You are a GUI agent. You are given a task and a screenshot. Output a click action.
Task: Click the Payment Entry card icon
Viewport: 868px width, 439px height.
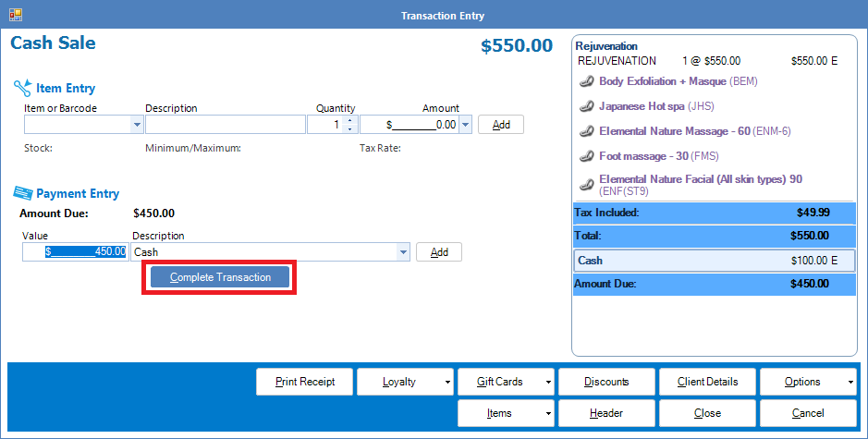[22, 193]
